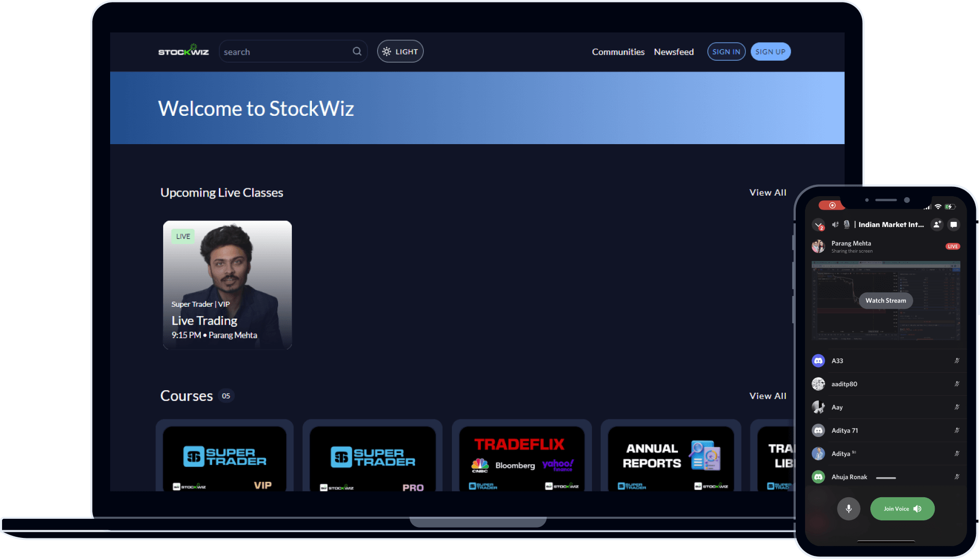Click the StockWiz logo
Viewport: 980px width, 559px height.
tap(184, 51)
